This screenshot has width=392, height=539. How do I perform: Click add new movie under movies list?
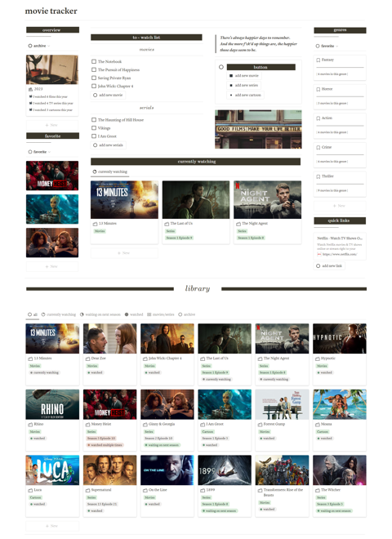point(108,95)
